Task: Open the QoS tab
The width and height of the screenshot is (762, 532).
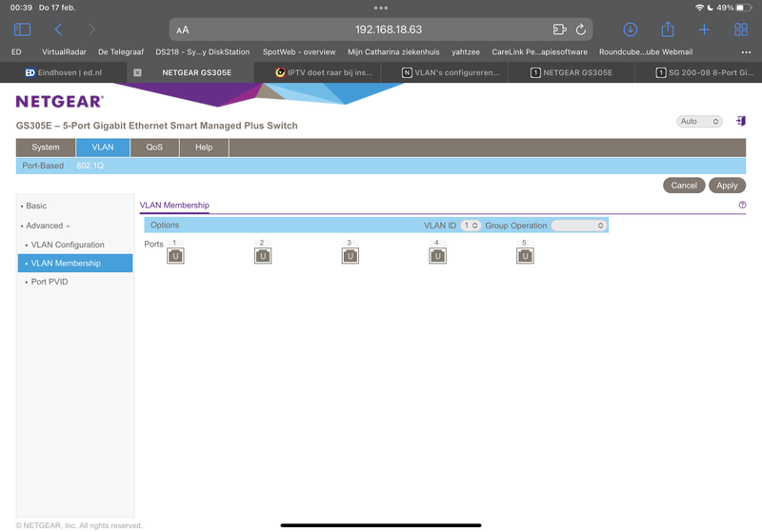Action: (x=154, y=148)
